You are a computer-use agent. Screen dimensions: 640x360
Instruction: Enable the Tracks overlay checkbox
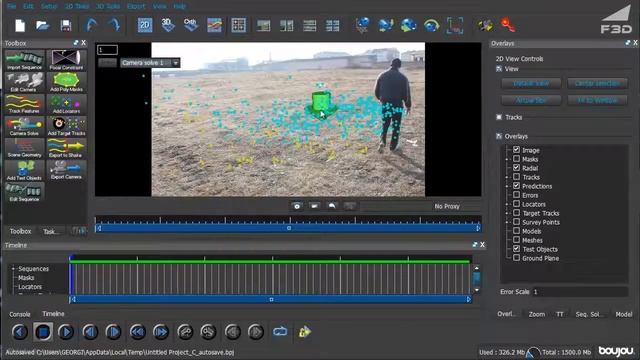pos(516,177)
